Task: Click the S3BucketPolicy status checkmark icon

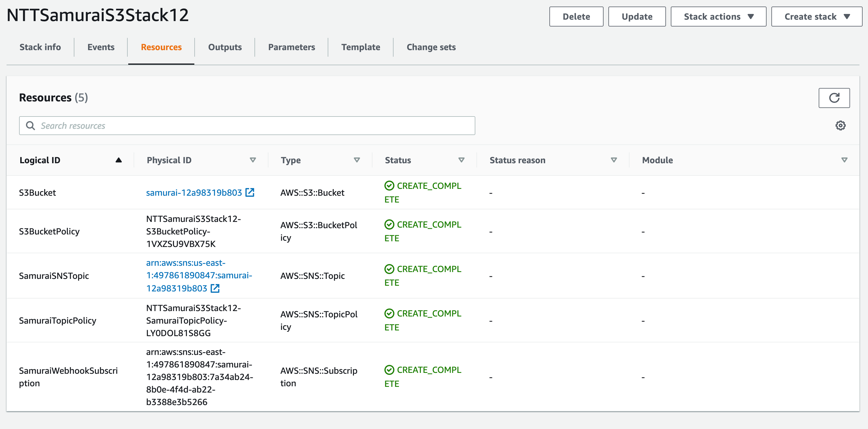Action: [x=389, y=224]
